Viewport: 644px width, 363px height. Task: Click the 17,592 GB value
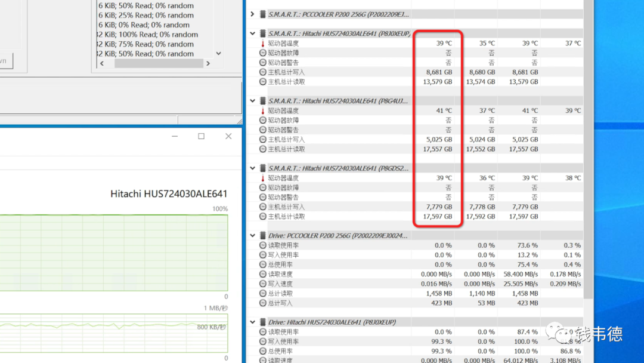click(x=481, y=217)
